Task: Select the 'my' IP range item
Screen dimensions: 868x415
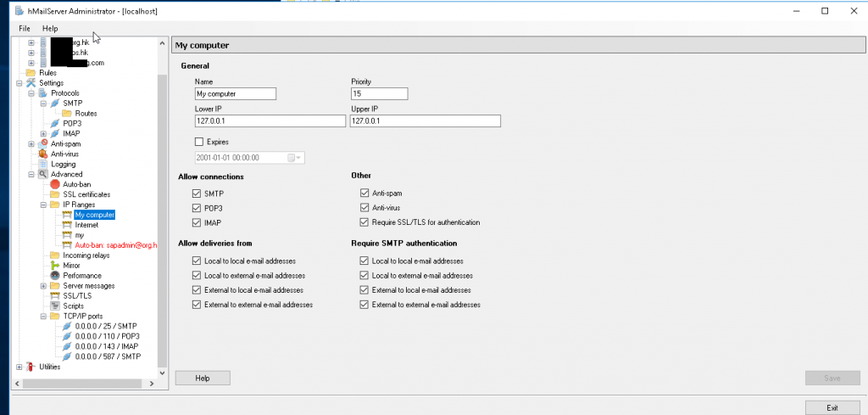Action: (79, 235)
